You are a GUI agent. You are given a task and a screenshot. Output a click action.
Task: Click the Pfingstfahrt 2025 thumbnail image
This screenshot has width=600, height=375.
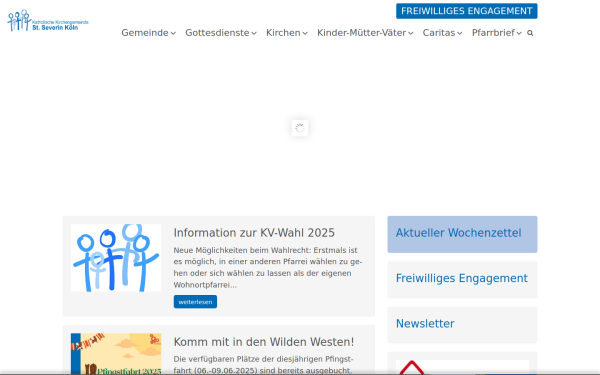click(116, 354)
